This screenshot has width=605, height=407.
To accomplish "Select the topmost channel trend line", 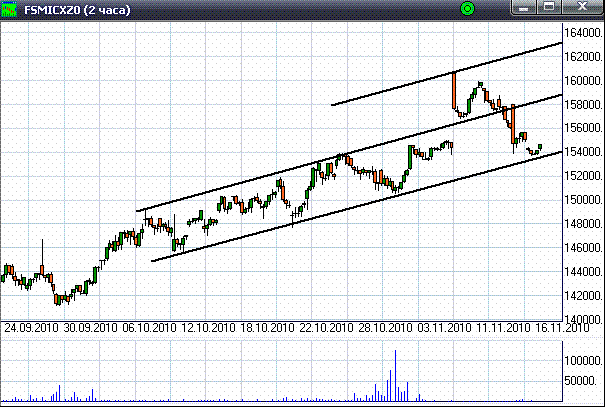I will point(446,74).
